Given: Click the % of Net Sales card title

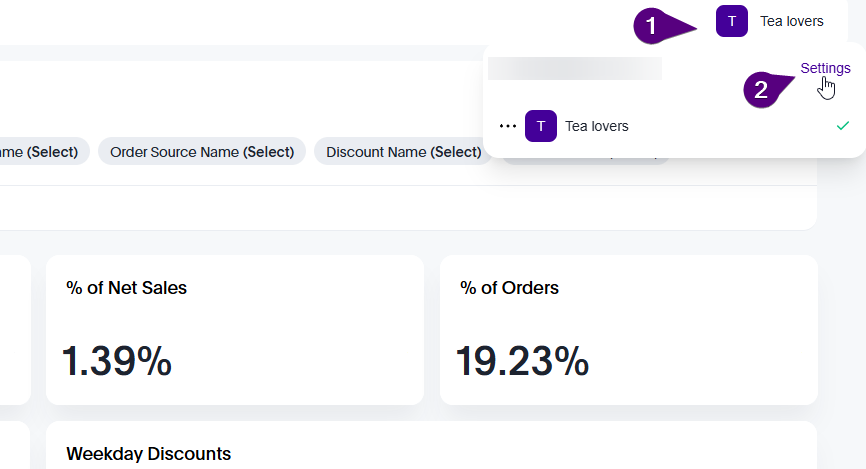Looking at the screenshot, I should coord(126,288).
